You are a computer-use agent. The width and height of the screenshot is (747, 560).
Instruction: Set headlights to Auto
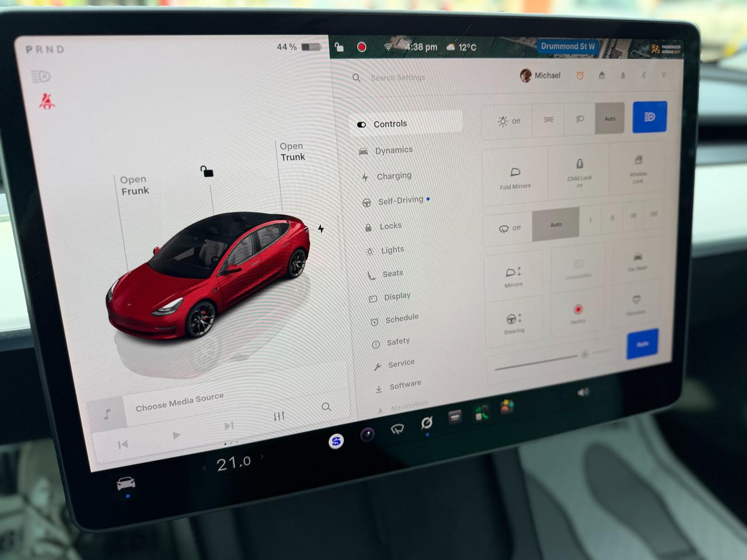tap(610, 118)
